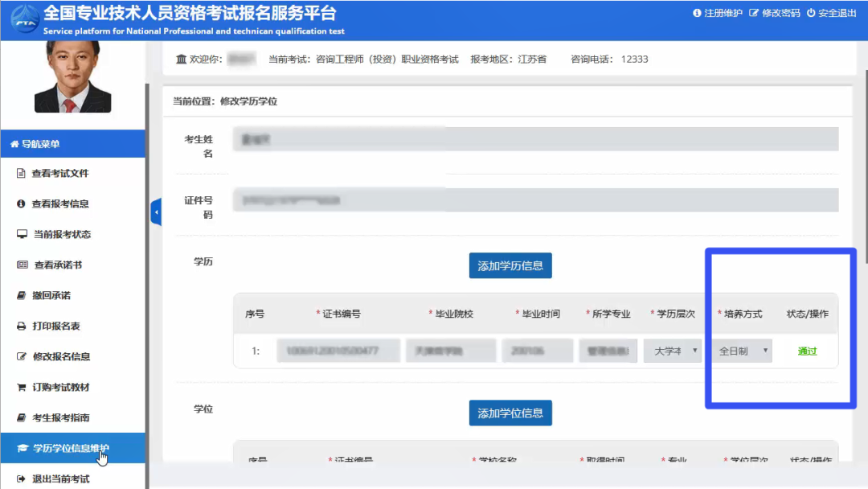Click the 订购考试教材 shopping cart icon
This screenshot has width=868, height=489.
(22, 388)
